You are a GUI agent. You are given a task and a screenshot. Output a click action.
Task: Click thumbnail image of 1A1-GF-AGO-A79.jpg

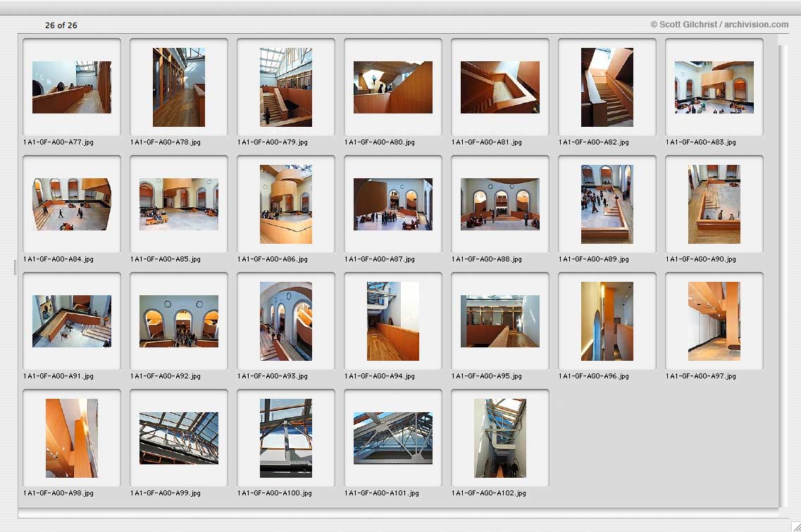[x=286, y=87]
